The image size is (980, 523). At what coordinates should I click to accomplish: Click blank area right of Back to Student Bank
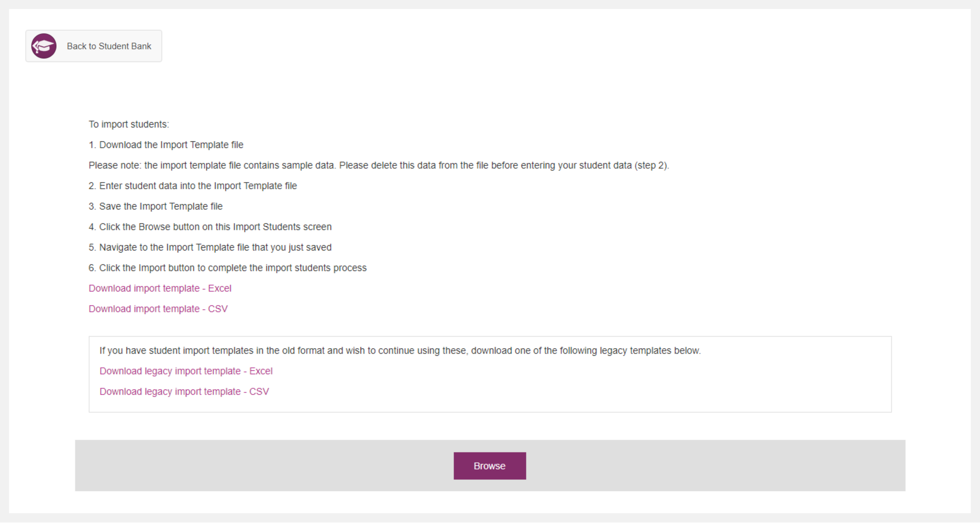[533, 46]
